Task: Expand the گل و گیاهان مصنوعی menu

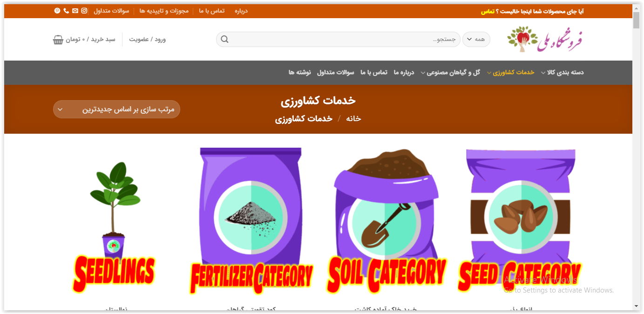Action: coord(450,72)
